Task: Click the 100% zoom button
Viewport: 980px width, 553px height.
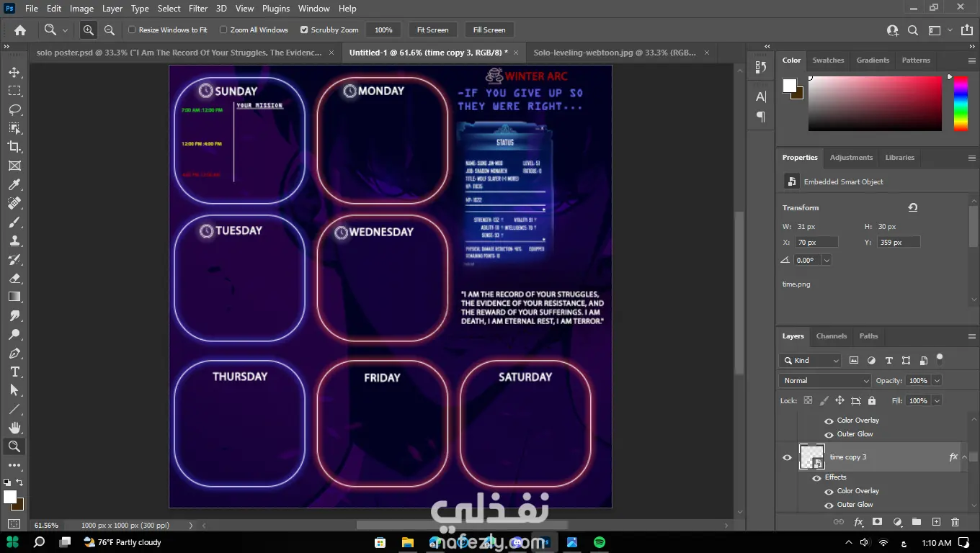Action: [x=383, y=30]
